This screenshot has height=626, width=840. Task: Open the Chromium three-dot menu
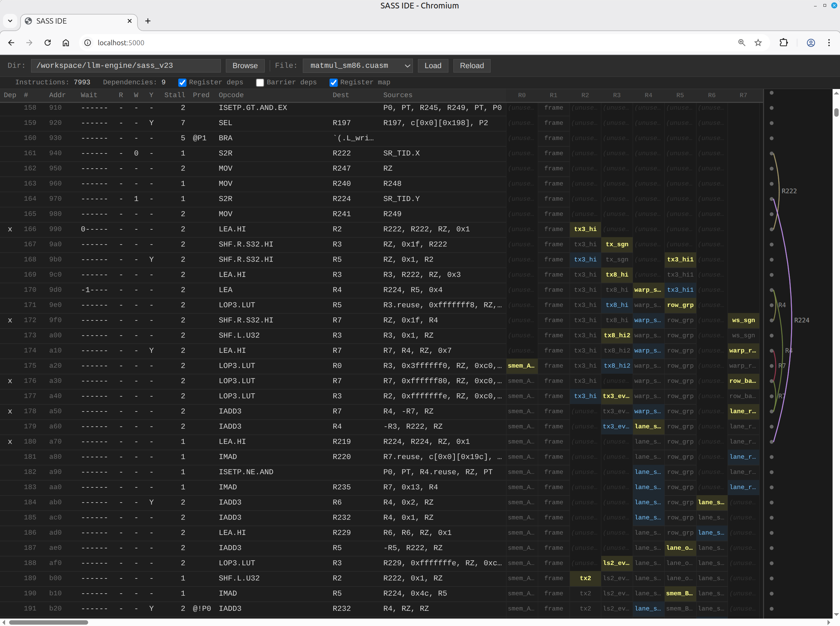(x=829, y=42)
